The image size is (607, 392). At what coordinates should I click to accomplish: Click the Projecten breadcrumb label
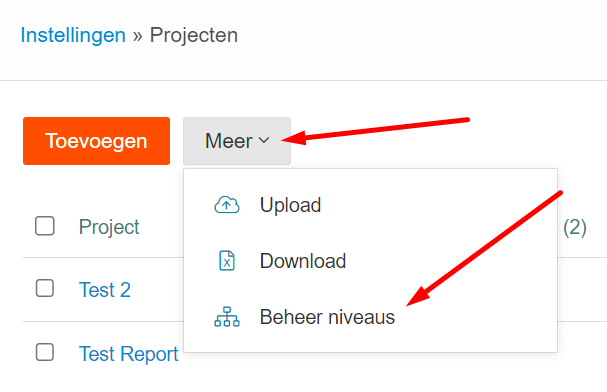[194, 35]
